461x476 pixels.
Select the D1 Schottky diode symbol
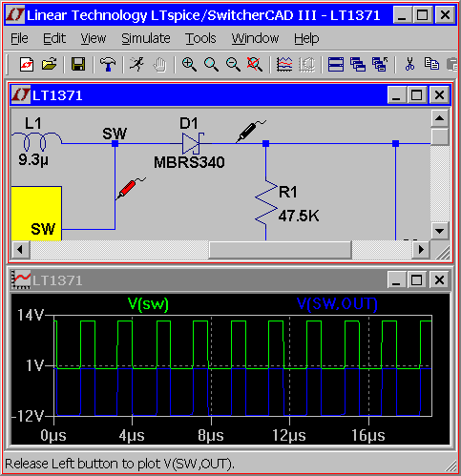coord(192,143)
